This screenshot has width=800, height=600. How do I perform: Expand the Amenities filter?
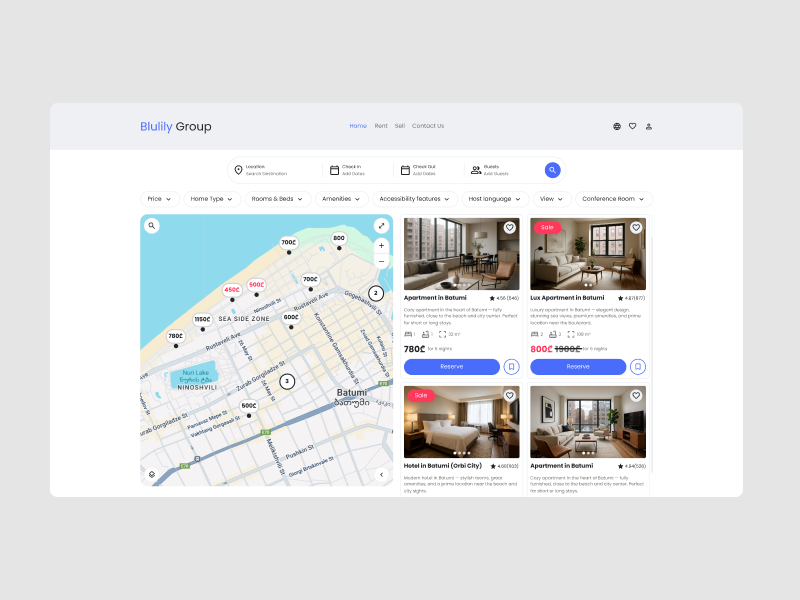(341, 199)
